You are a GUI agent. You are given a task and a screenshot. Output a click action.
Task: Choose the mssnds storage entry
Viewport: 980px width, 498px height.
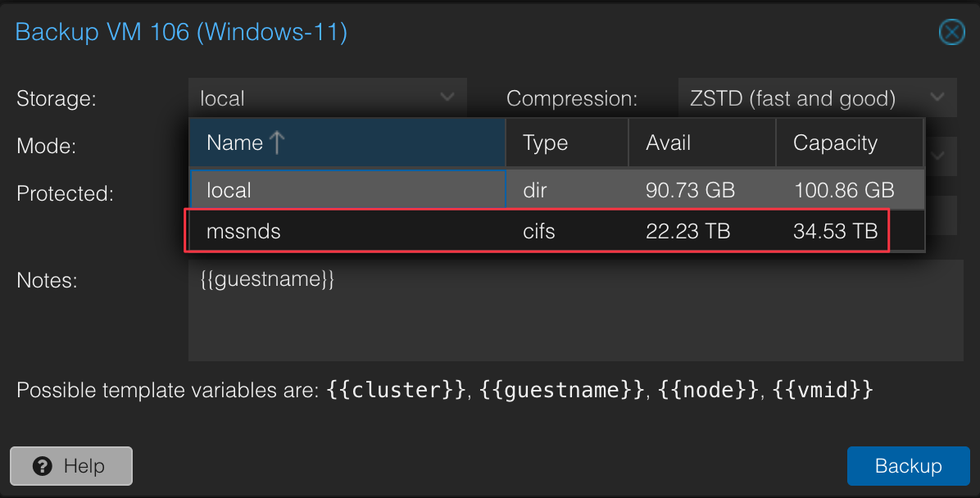pyautogui.click(x=557, y=231)
